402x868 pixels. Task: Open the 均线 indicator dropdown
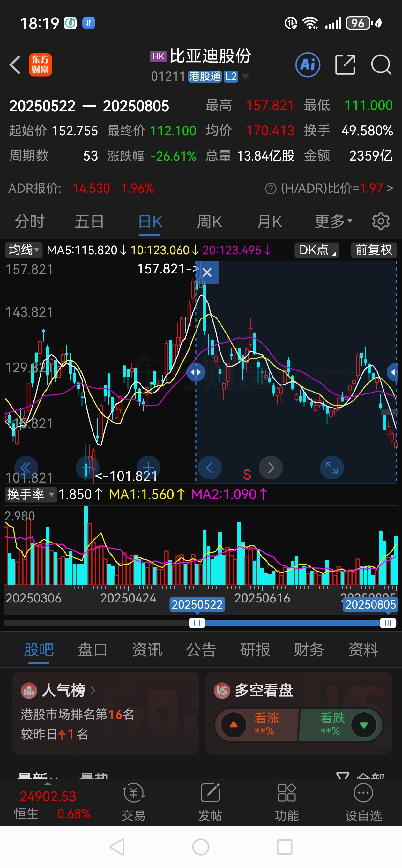(24, 250)
